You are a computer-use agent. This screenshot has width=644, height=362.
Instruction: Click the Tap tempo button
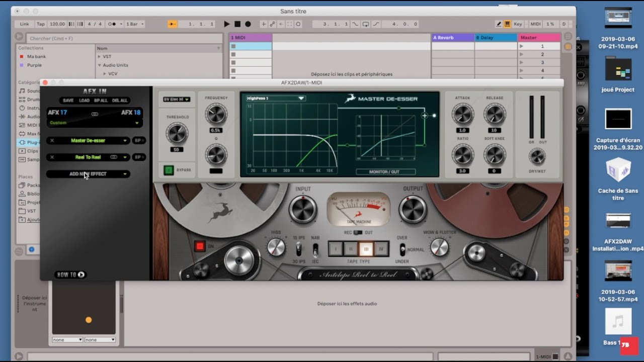(41, 24)
